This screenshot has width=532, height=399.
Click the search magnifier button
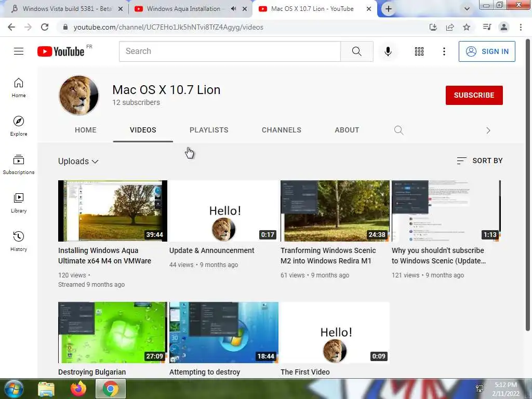pyautogui.click(x=356, y=51)
